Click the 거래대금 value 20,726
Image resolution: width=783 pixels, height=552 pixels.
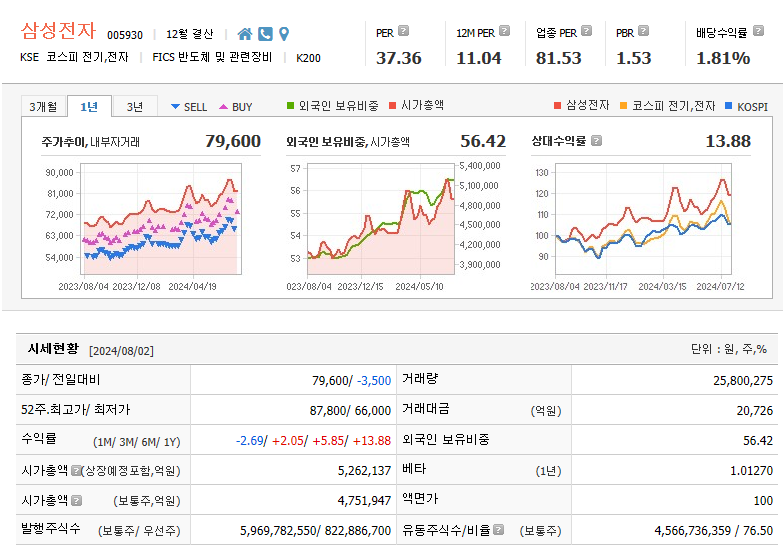click(755, 411)
